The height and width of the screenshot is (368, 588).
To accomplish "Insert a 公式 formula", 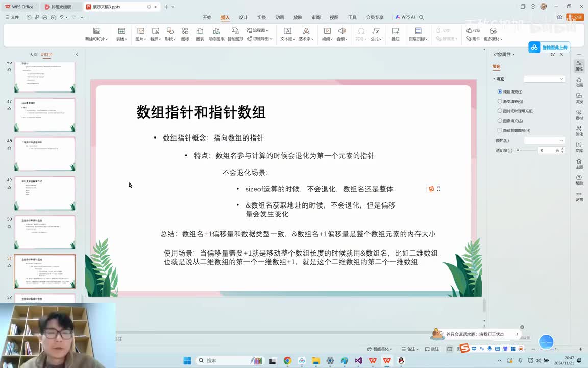I will click(x=376, y=34).
